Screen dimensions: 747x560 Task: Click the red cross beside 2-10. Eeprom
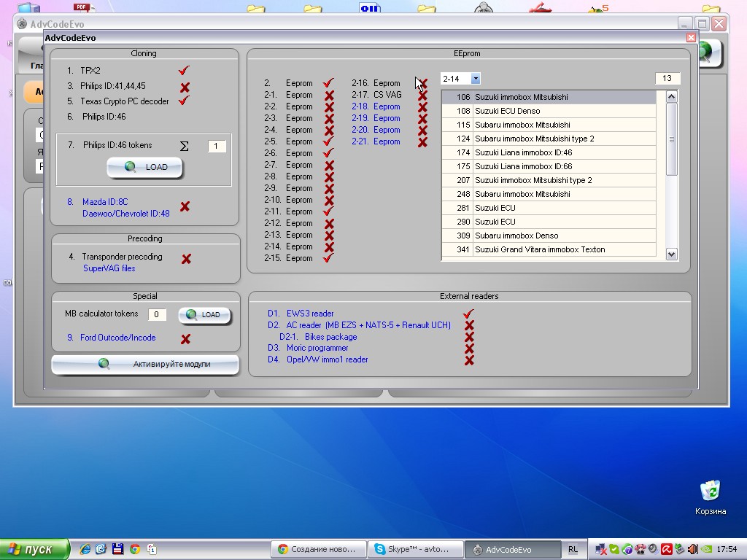(x=329, y=200)
